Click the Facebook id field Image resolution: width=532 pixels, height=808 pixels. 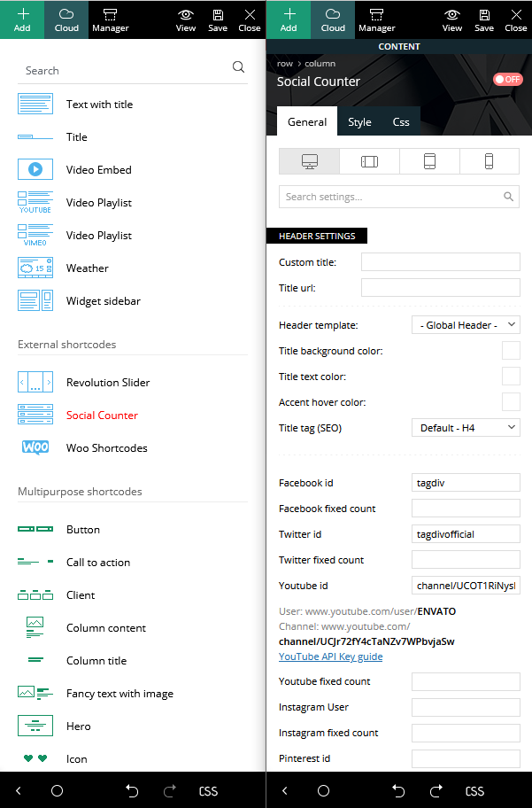coord(466,483)
